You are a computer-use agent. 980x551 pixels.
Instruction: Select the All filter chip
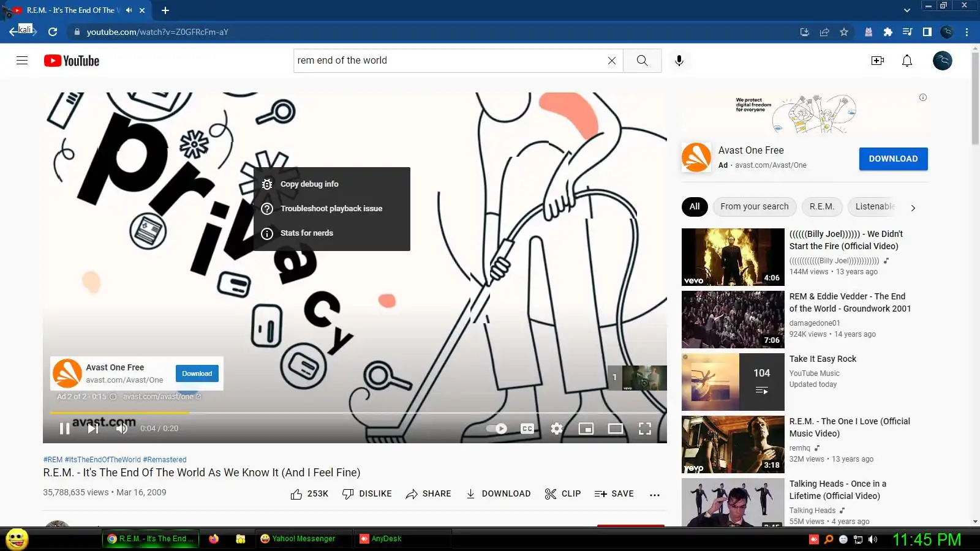coord(695,207)
